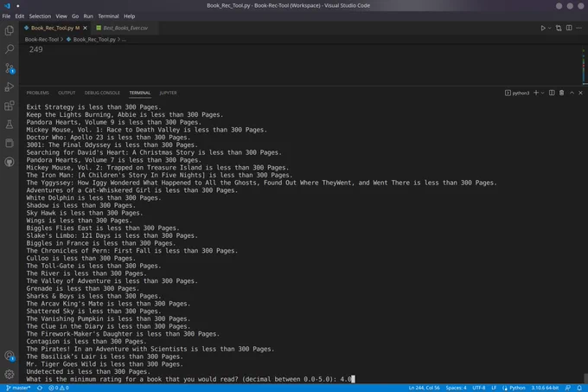The height and width of the screenshot is (392, 588).
Task: Open the changes compare icon in editor toolbar
Action: (x=559, y=29)
